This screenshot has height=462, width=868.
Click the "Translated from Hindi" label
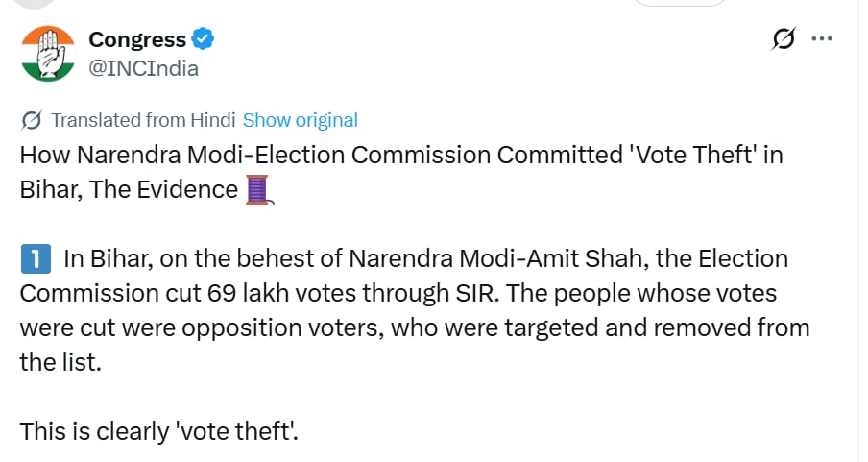(143, 120)
